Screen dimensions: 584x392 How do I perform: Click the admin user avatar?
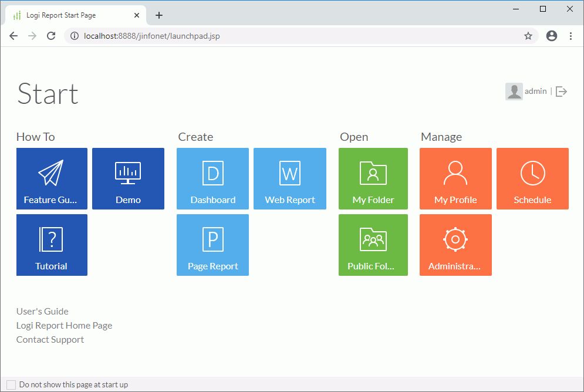click(514, 91)
